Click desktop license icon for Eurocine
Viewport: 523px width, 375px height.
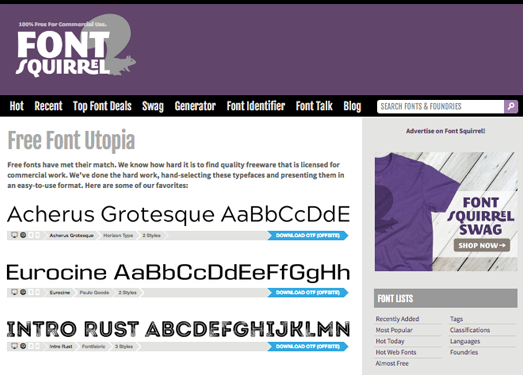[14, 292]
